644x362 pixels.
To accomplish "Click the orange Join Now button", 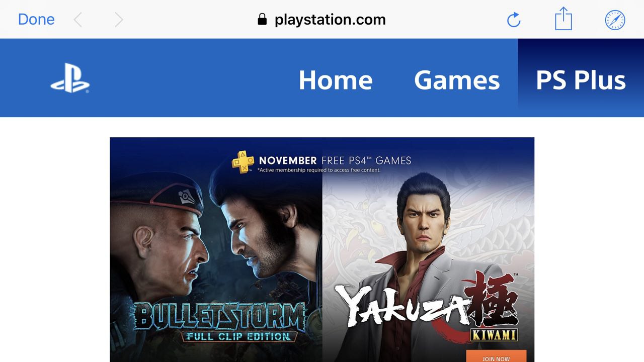I will (x=496, y=356).
